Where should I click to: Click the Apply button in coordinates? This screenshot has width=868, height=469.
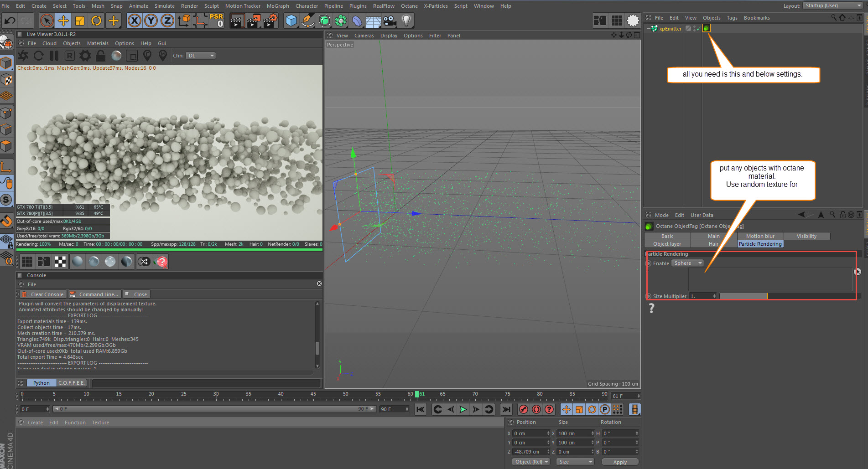point(619,462)
